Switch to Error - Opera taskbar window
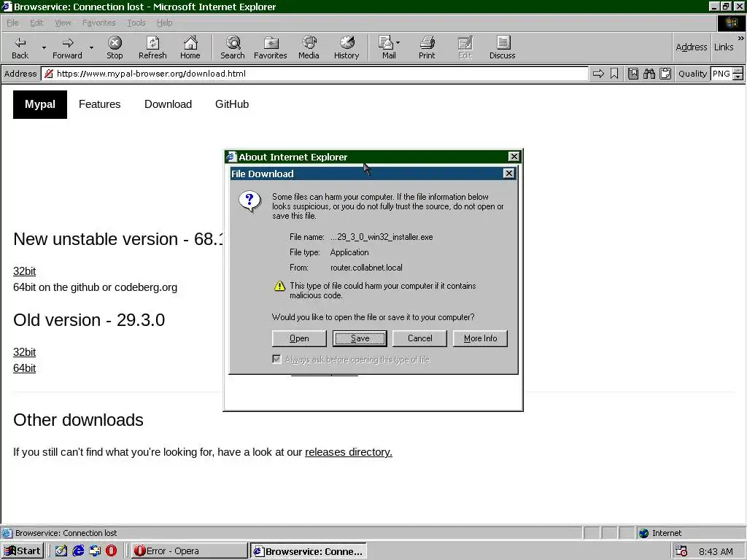747x560 pixels. pyautogui.click(x=189, y=551)
